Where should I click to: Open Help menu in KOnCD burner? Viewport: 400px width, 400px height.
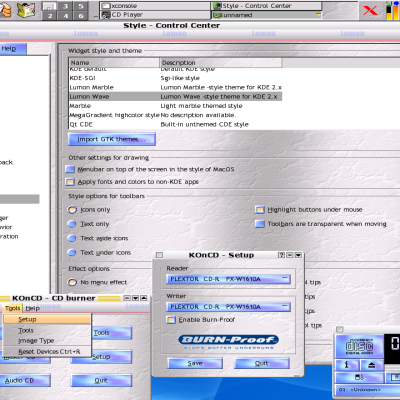coord(33,308)
